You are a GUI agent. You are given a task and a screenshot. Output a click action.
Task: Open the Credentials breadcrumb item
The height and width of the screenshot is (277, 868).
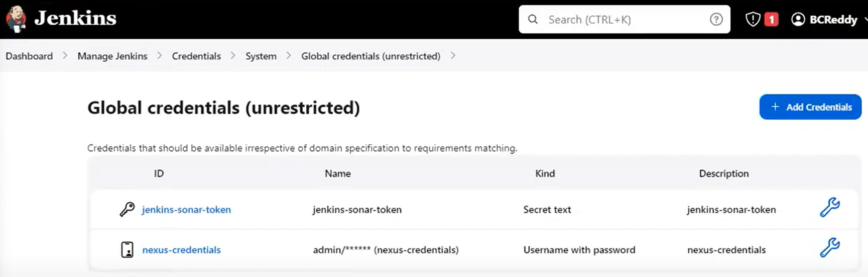(x=196, y=56)
